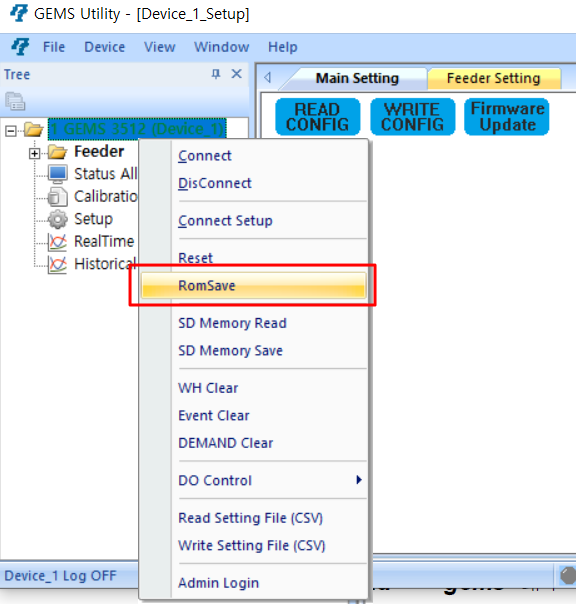Screen dimensions: 576x604
Task: Click the Status All monitor icon
Action: tap(58, 174)
